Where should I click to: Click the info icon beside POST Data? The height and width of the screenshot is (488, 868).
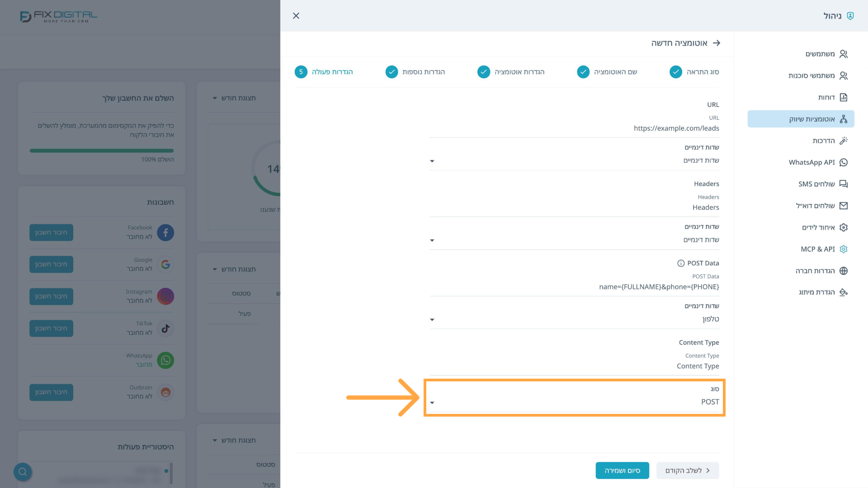pyautogui.click(x=681, y=263)
